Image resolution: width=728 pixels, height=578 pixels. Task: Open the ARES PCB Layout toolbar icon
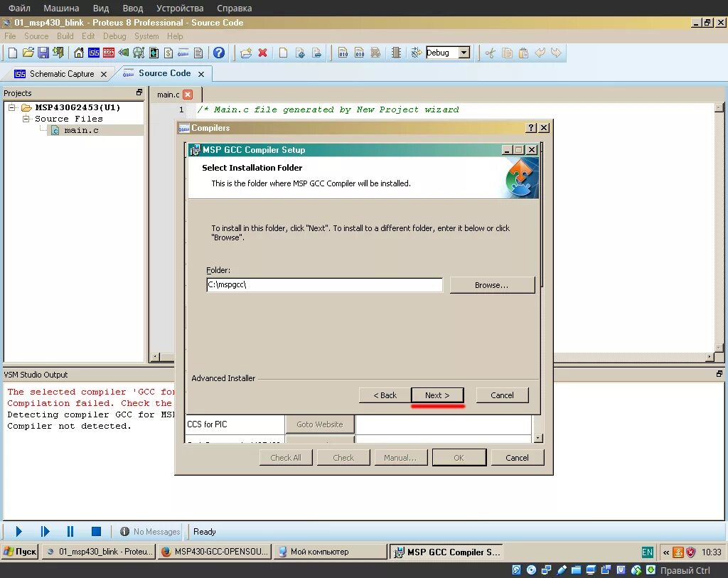pyautogui.click(x=109, y=53)
